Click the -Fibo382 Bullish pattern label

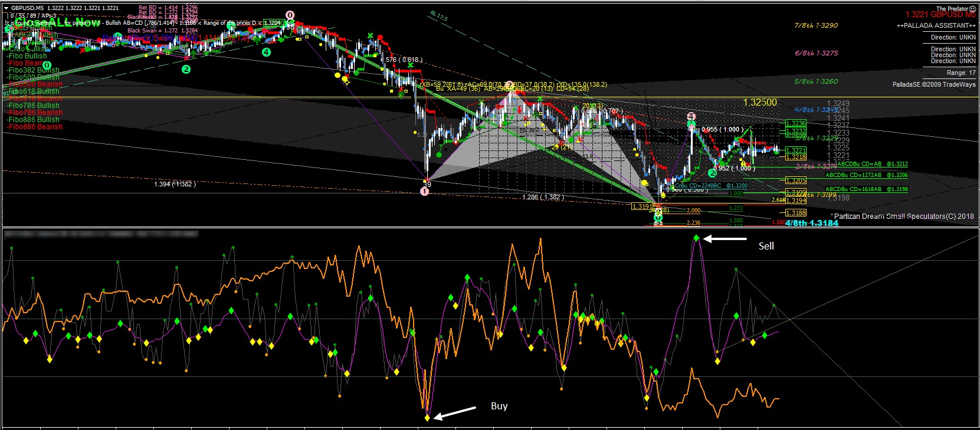pos(33,70)
